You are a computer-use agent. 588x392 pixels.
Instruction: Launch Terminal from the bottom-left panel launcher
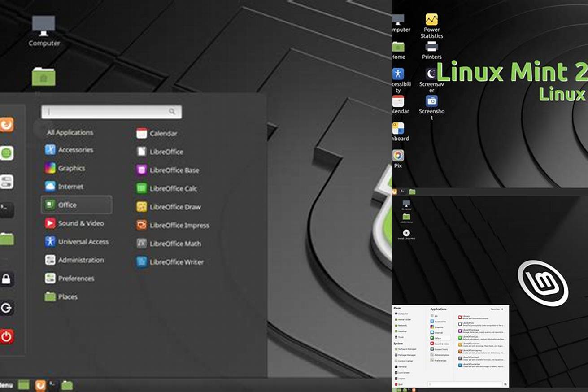click(53, 385)
